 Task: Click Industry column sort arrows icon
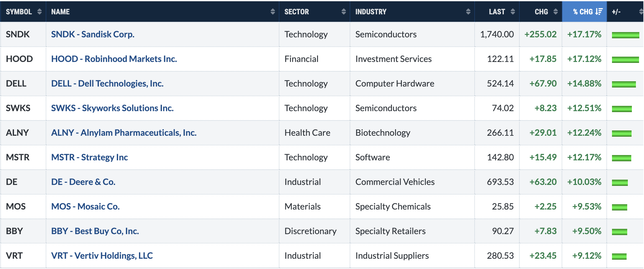click(468, 12)
